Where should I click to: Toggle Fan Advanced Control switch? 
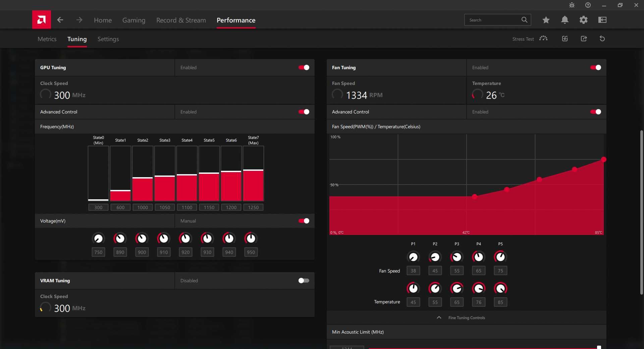point(596,112)
